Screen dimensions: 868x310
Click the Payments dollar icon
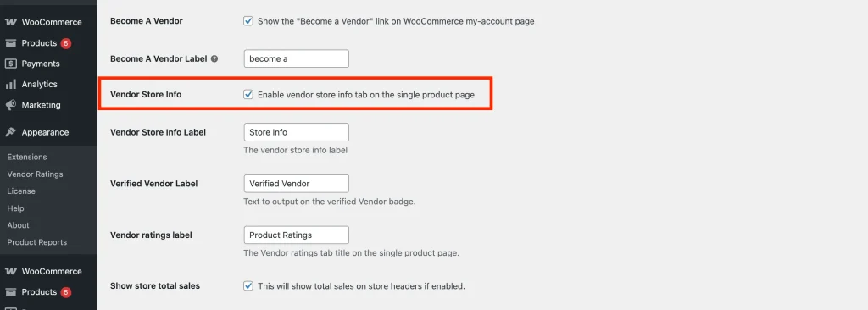(x=10, y=64)
